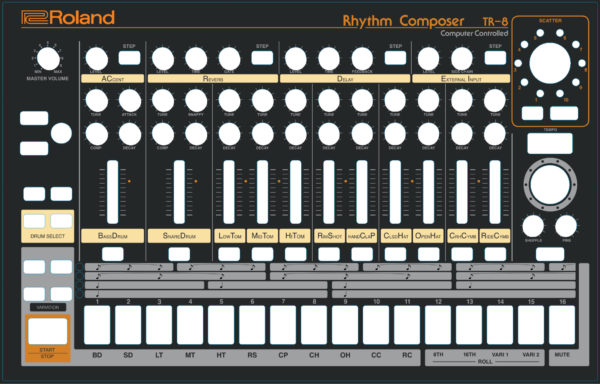The height and width of the screenshot is (384, 600).
Task: Click the Reverb Time knob
Action: pyautogui.click(x=196, y=59)
